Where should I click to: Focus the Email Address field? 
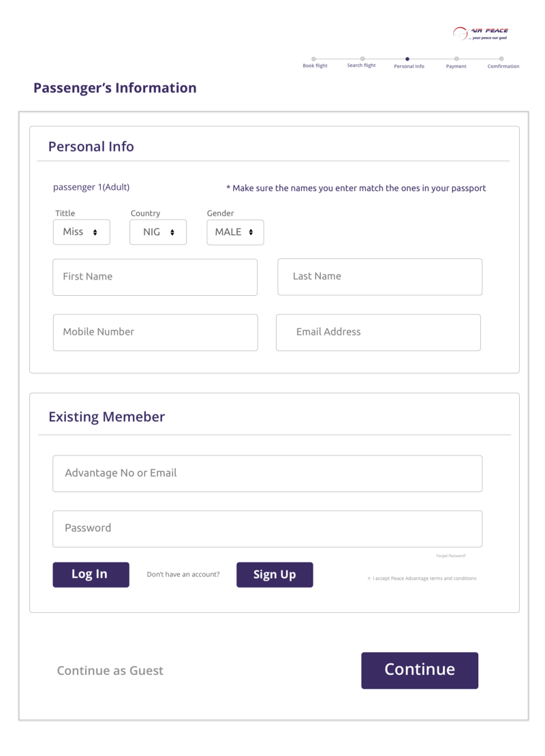click(x=378, y=332)
